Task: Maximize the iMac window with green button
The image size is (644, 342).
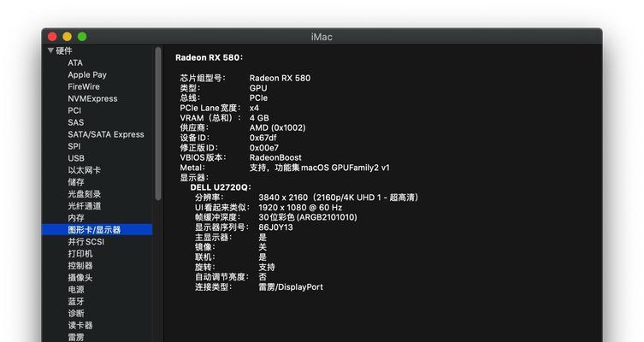Action: point(82,37)
